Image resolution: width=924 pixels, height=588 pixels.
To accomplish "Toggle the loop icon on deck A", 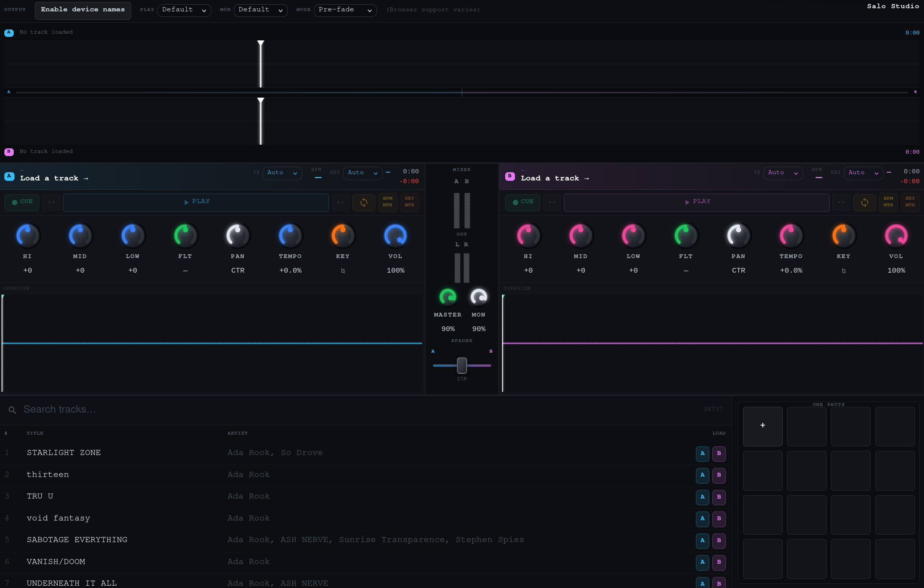I will coord(363,202).
